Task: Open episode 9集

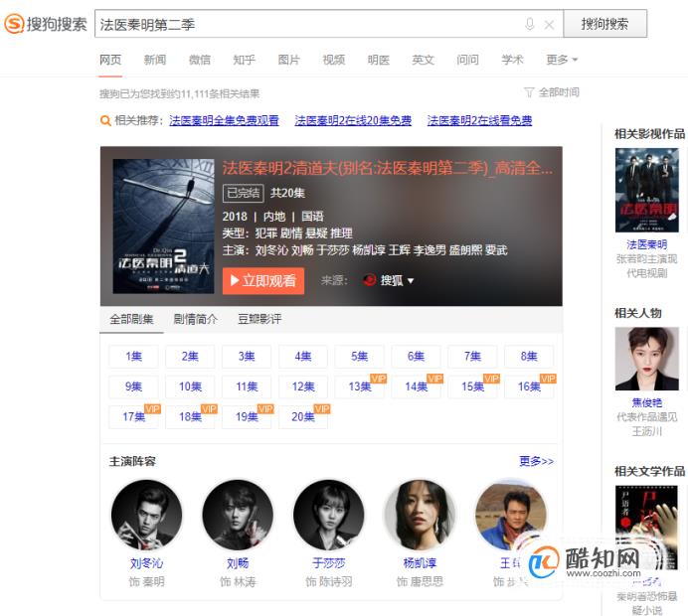Action: [x=133, y=386]
